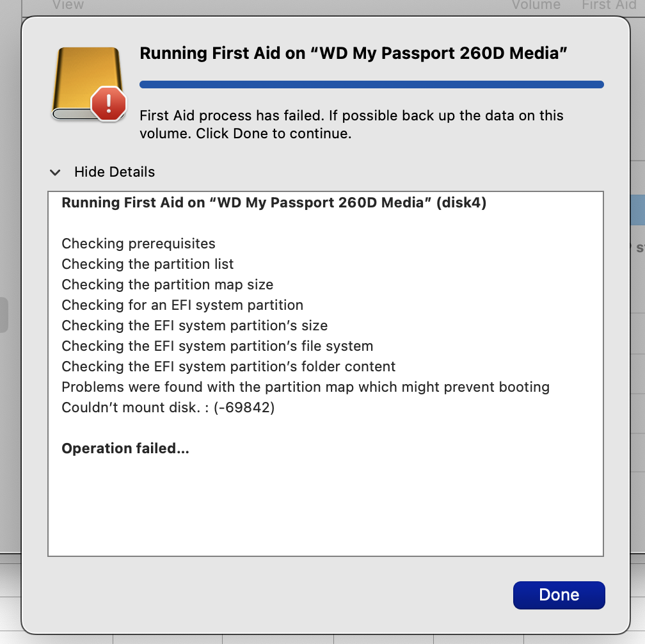
Task: Click the Volume toolbar item
Action: 536,5
